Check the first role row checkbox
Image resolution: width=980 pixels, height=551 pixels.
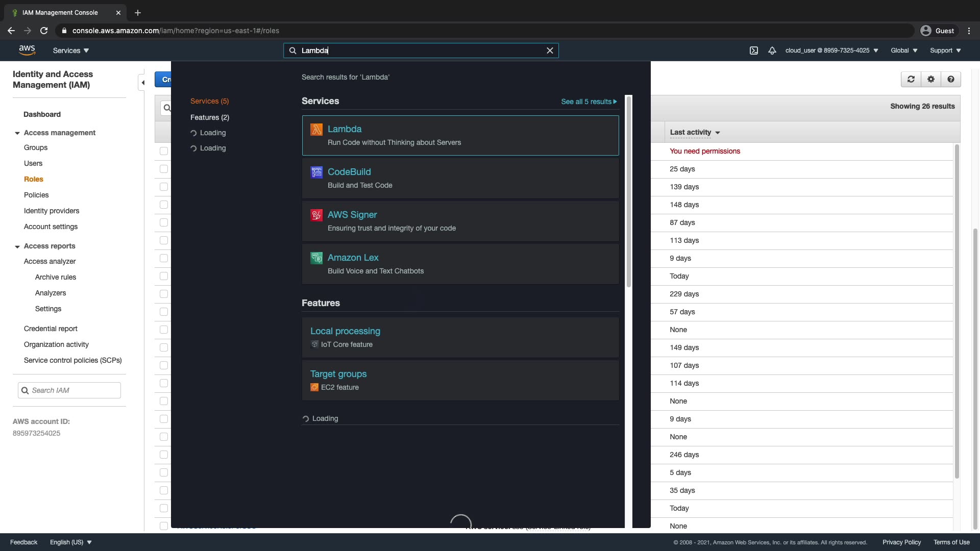pos(164,151)
